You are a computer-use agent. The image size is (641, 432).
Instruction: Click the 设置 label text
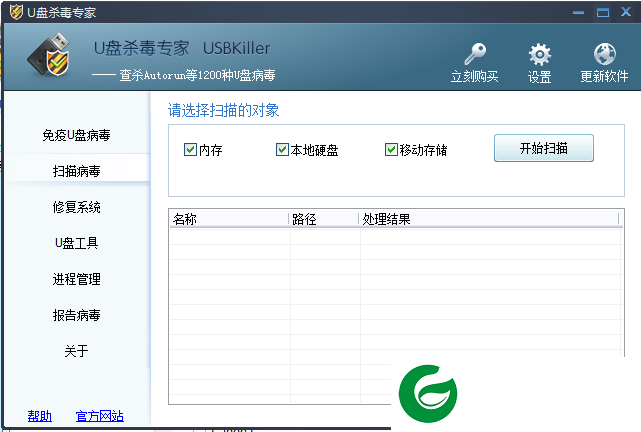pyautogui.click(x=540, y=77)
